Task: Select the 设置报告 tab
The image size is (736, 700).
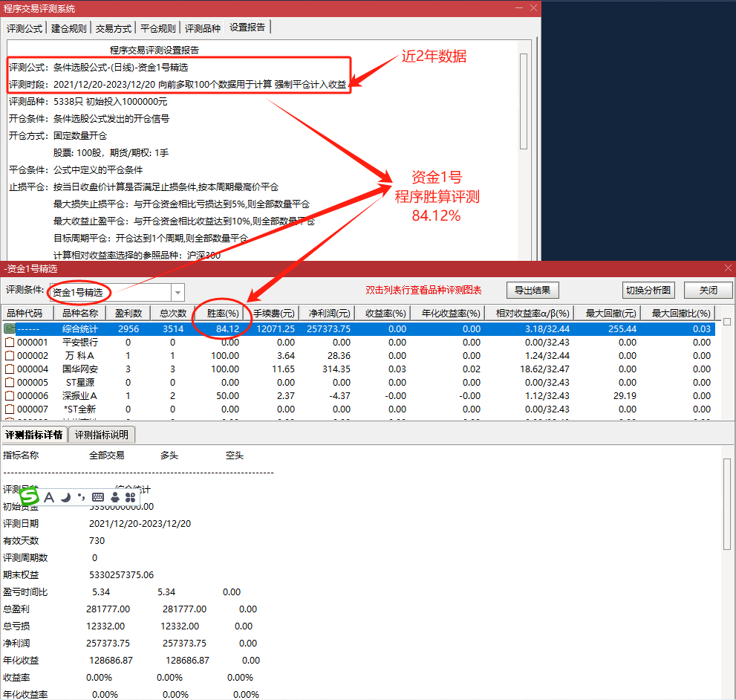Action: point(247,27)
